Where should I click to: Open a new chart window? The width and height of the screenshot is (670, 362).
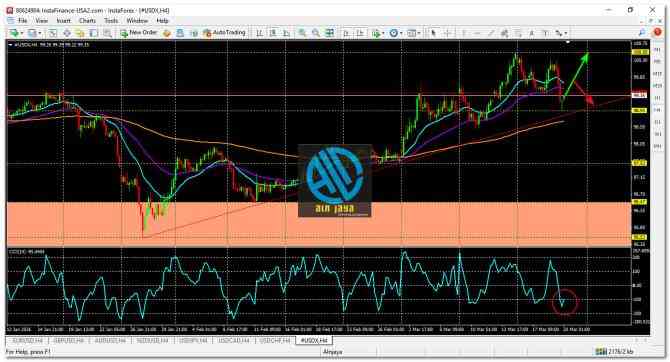14,33
